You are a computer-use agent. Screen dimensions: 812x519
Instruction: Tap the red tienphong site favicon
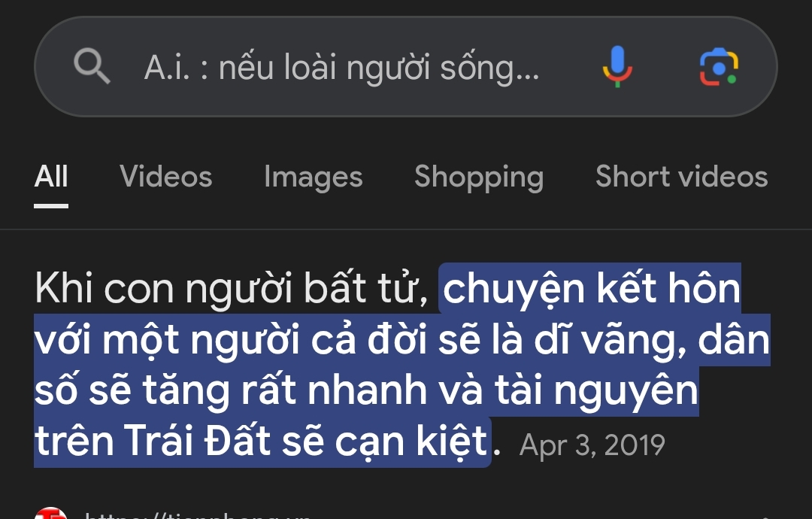click(x=50, y=514)
